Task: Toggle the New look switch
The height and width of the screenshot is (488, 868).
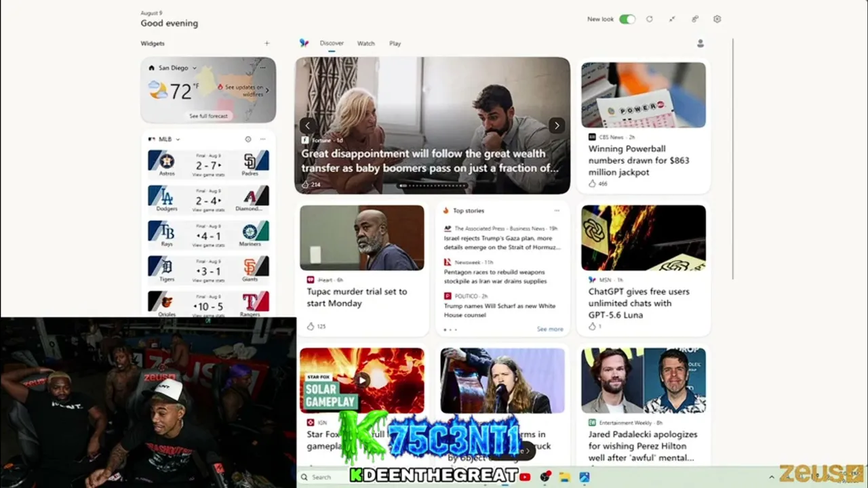Action: (x=627, y=19)
